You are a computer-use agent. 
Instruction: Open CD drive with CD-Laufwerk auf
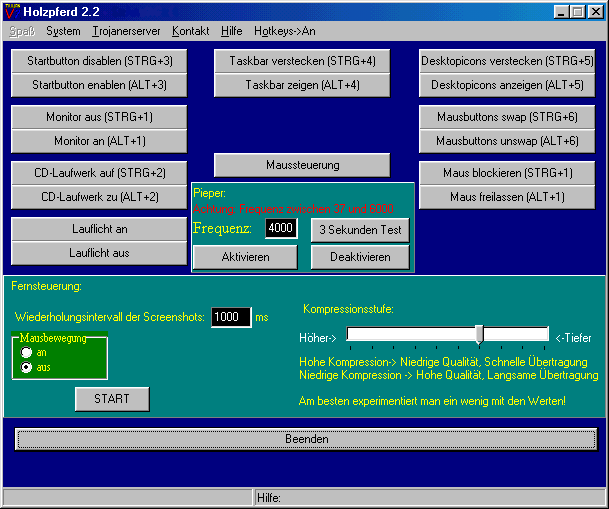99,173
